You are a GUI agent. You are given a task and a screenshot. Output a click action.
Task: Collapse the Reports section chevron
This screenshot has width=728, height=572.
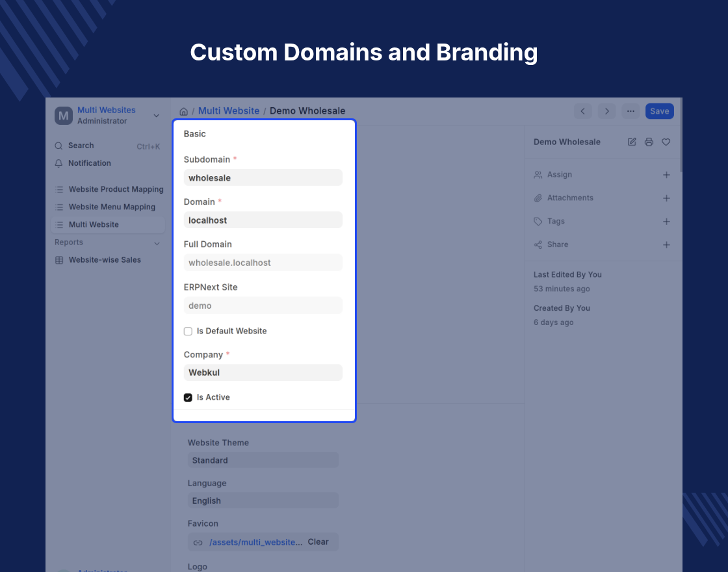(x=157, y=243)
